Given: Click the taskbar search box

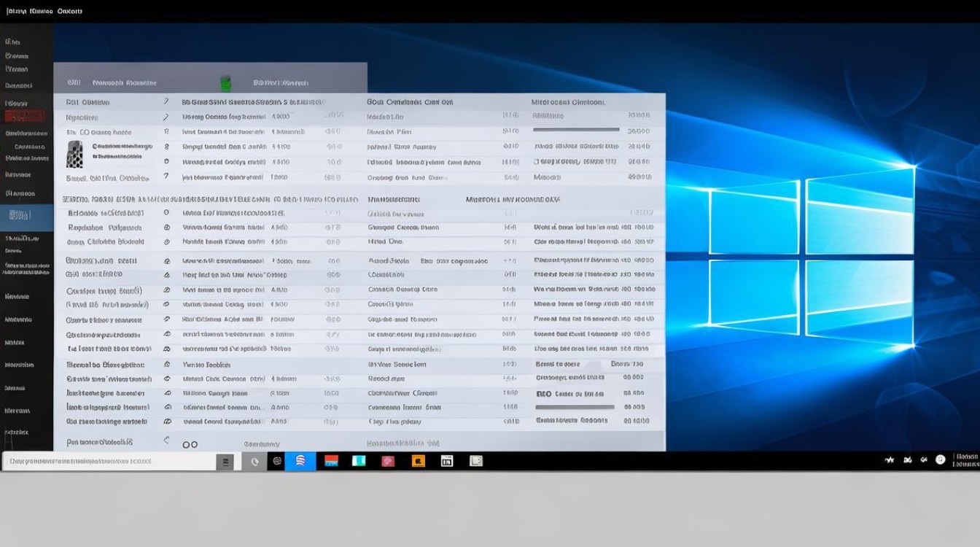Looking at the screenshot, I should point(109,461).
